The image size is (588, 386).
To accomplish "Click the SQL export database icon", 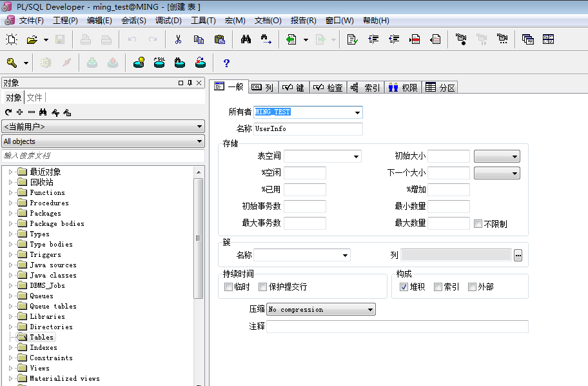I will (x=159, y=63).
